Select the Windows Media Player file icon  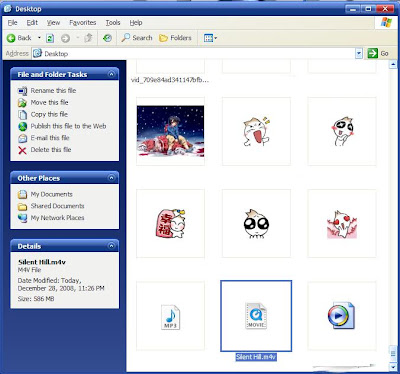341,315
